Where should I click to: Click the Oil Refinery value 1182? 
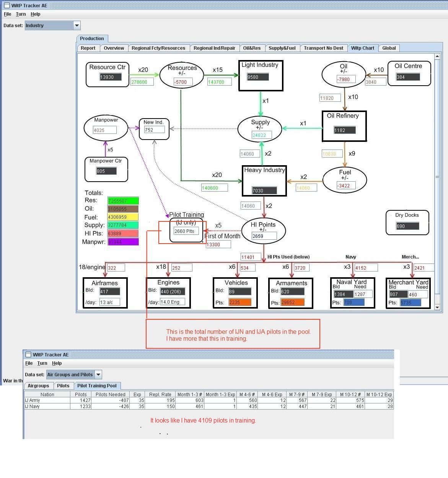click(345, 130)
